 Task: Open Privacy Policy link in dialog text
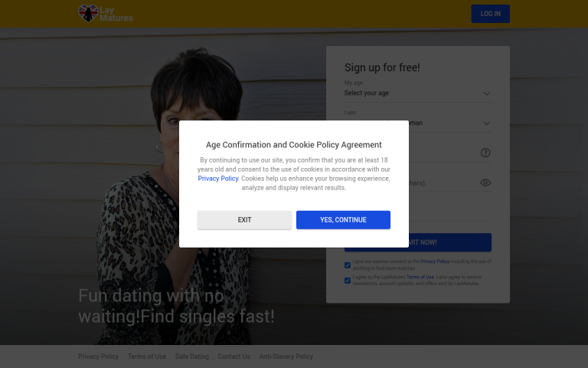(x=218, y=179)
